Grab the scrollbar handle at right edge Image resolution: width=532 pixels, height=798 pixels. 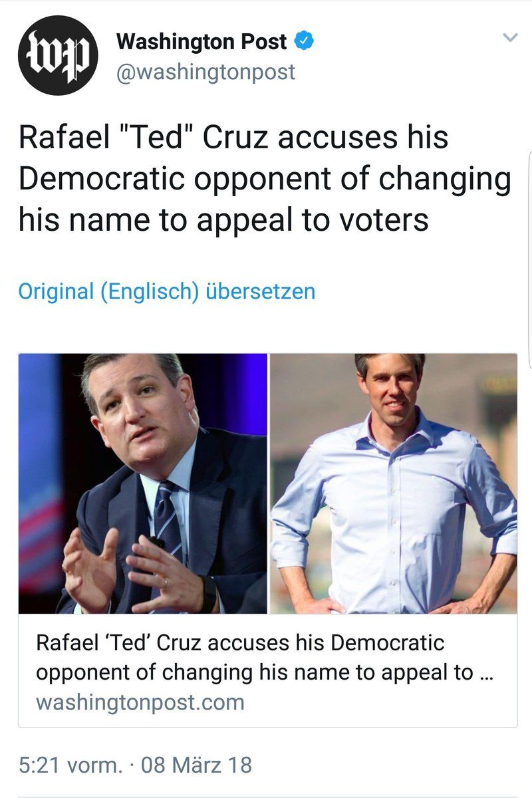point(529,259)
